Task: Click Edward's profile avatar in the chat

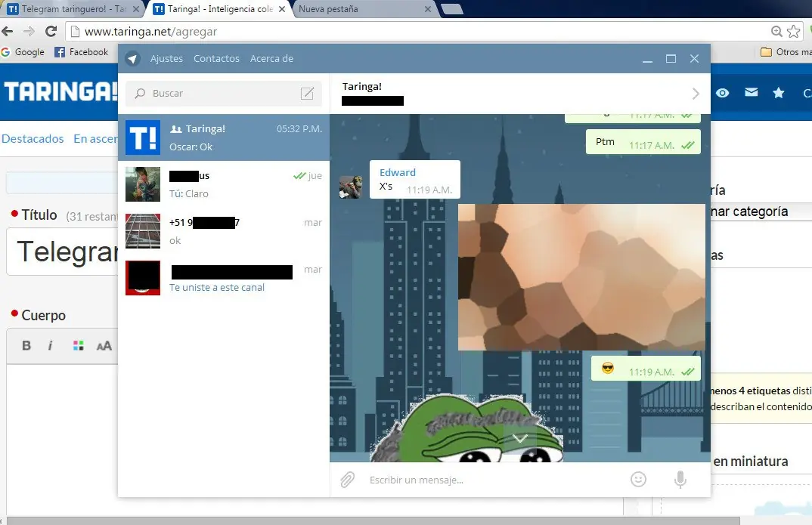Action: pos(351,187)
